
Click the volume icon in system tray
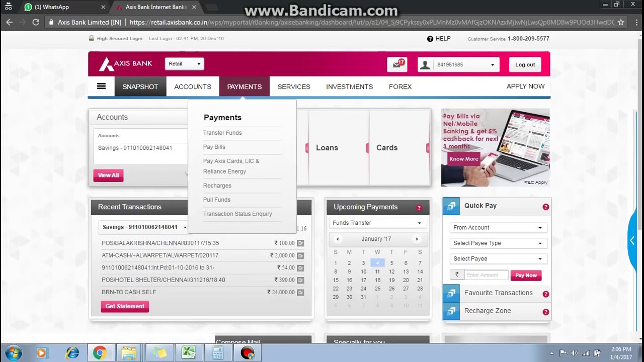pyautogui.click(x=575, y=353)
